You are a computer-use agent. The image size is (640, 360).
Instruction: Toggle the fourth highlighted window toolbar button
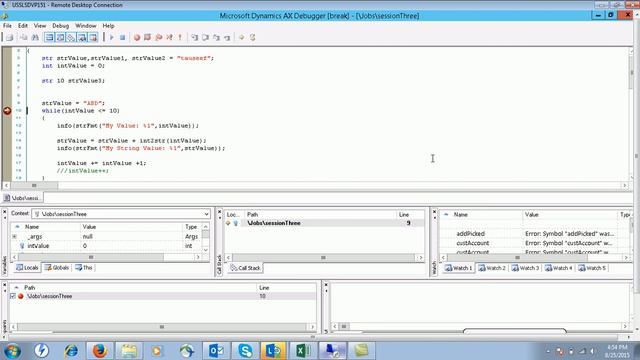(82, 38)
